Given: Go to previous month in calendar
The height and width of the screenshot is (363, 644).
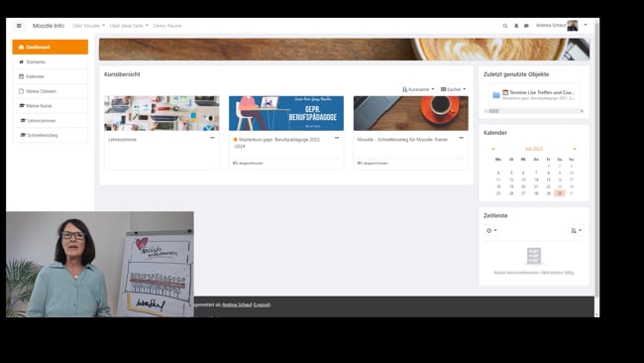Looking at the screenshot, I should point(493,149).
